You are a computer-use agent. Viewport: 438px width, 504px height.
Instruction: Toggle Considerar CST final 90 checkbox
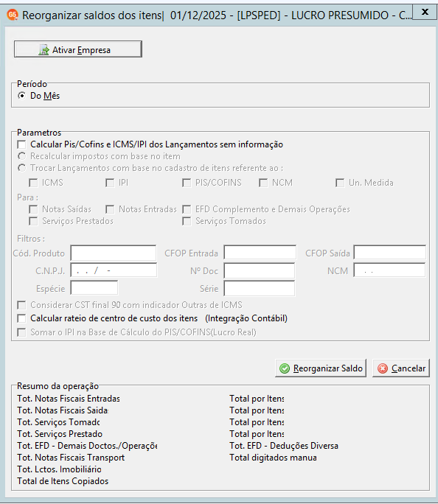click(21, 305)
